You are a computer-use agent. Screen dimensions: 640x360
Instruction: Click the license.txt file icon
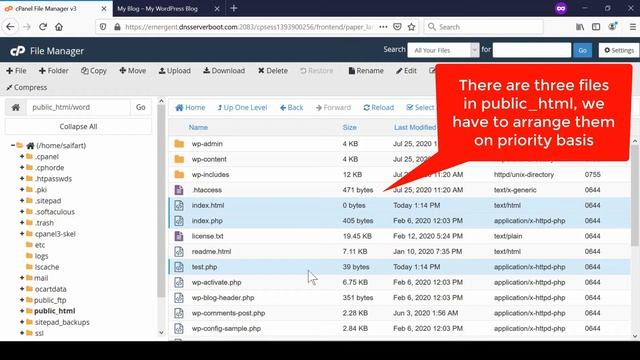point(179,236)
